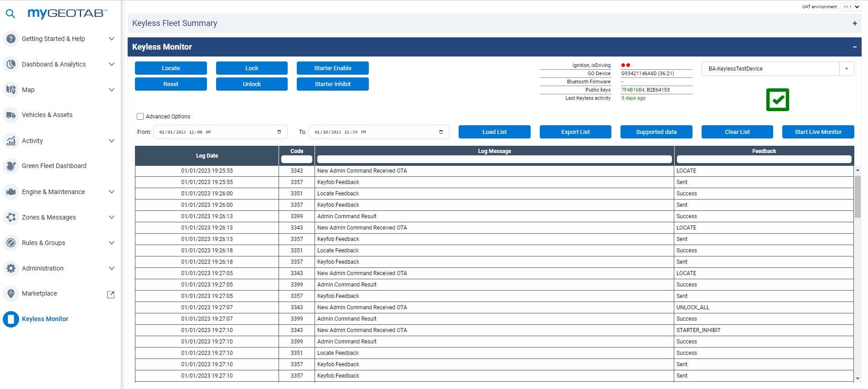Open Marketplace external link icon
Viewport: 868px width, 389px height.
[110, 294]
